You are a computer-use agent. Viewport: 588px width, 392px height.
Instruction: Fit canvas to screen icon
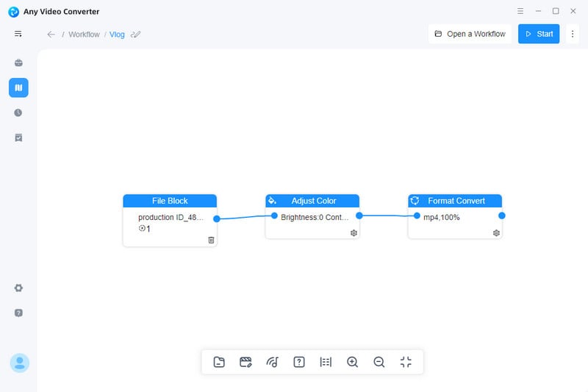[406, 362]
